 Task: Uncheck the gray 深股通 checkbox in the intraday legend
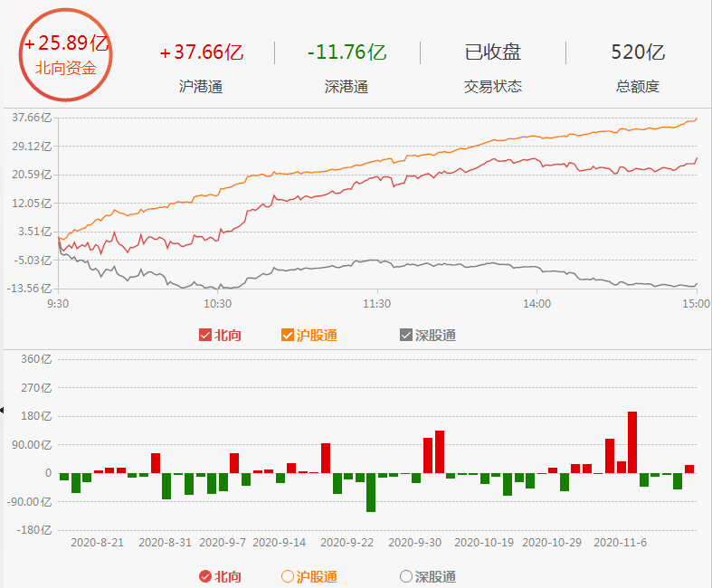pos(406,335)
